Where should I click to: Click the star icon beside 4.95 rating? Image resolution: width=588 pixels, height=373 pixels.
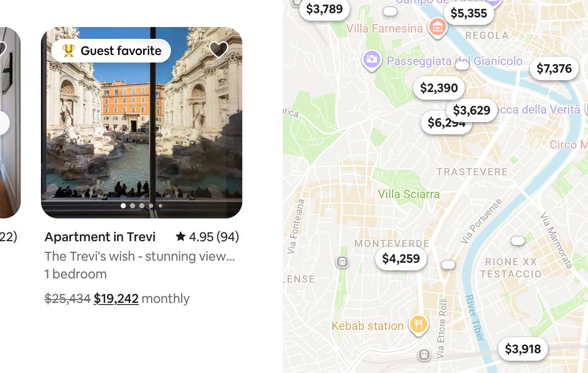coord(180,237)
